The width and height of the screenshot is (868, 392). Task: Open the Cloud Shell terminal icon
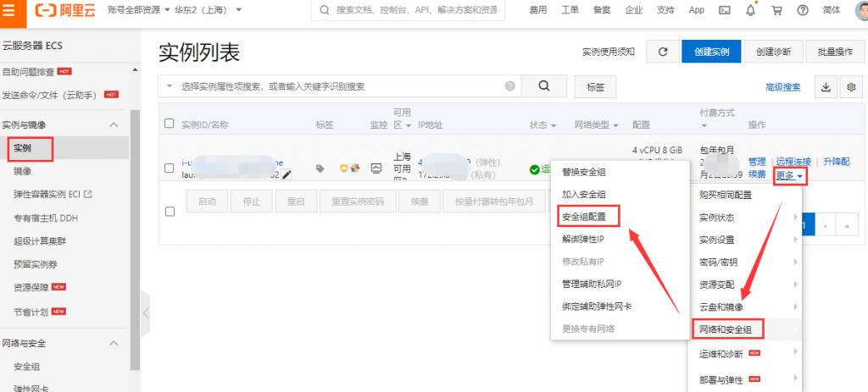(724, 11)
